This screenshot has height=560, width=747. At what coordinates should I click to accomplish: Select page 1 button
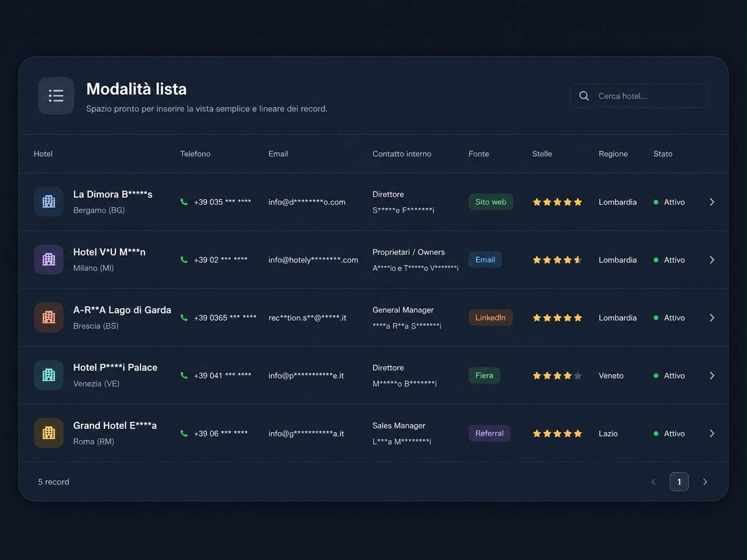click(x=679, y=482)
